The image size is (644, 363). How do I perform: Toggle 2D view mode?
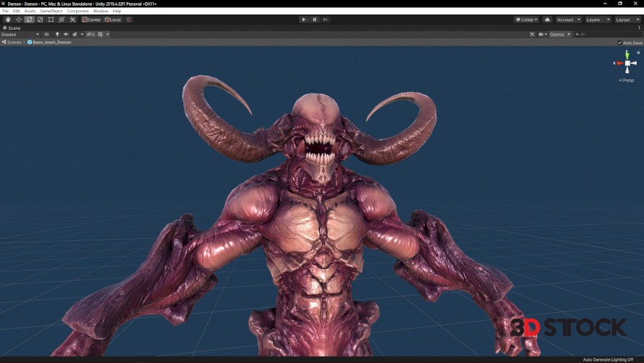coord(46,35)
